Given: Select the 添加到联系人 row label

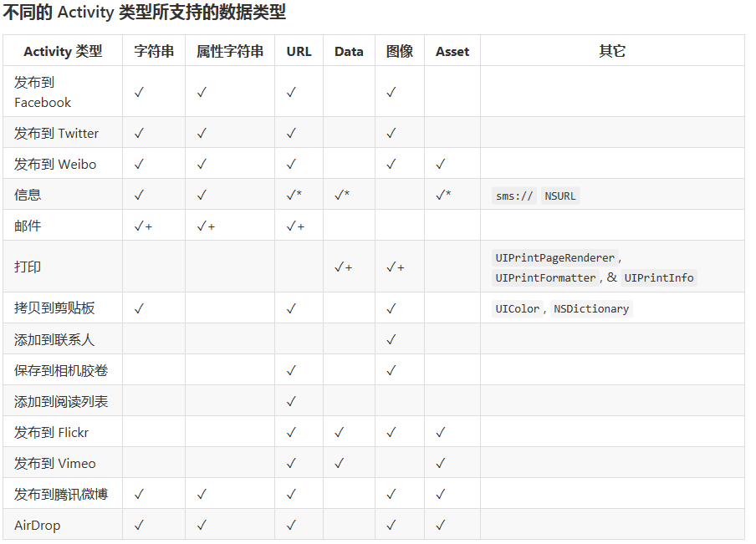Looking at the screenshot, I should point(54,339).
